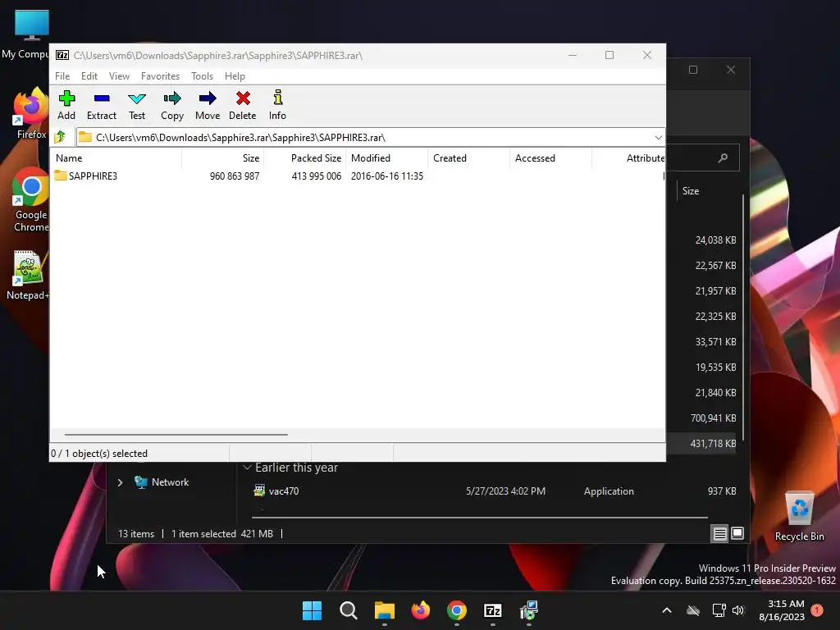The height and width of the screenshot is (630, 840).
Task: Run the Test archive tool
Action: pyautogui.click(x=137, y=106)
